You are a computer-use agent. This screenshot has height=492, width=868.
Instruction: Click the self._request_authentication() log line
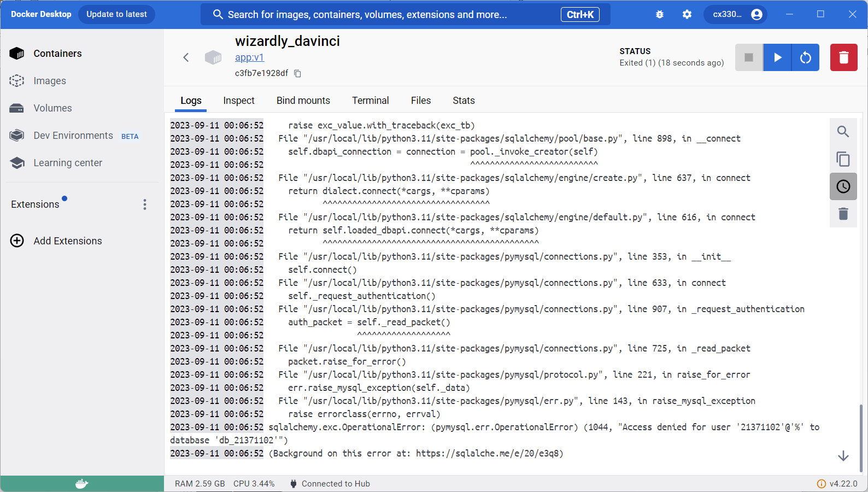click(x=362, y=296)
